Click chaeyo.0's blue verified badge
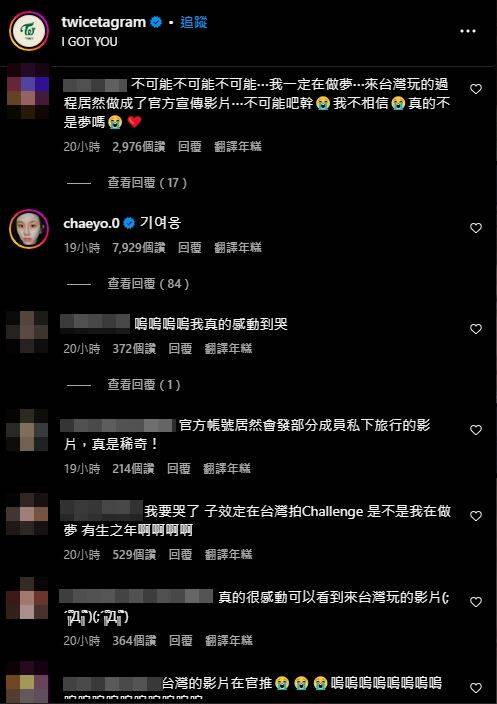This screenshot has width=497, height=704. tap(129, 223)
